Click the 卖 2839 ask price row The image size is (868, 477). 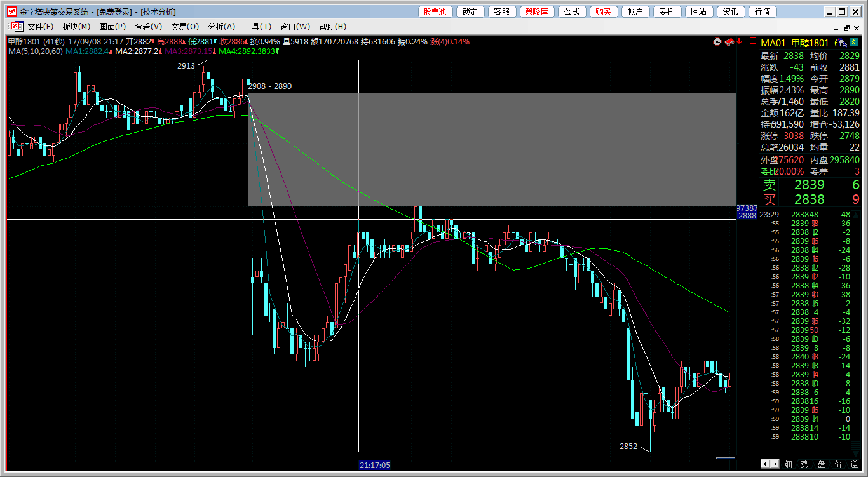811,185
